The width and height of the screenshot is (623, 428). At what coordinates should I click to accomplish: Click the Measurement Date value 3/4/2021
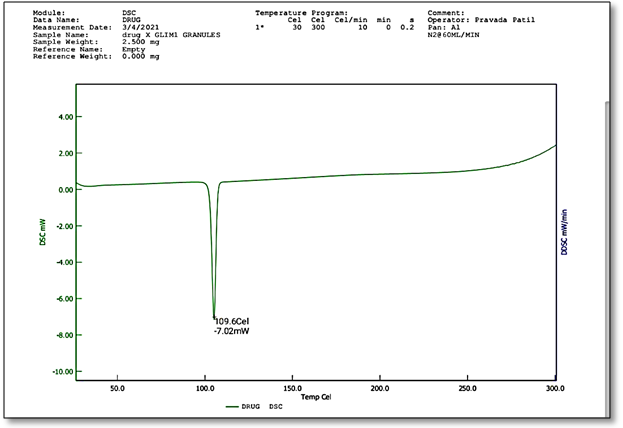[x=141, y=27]
